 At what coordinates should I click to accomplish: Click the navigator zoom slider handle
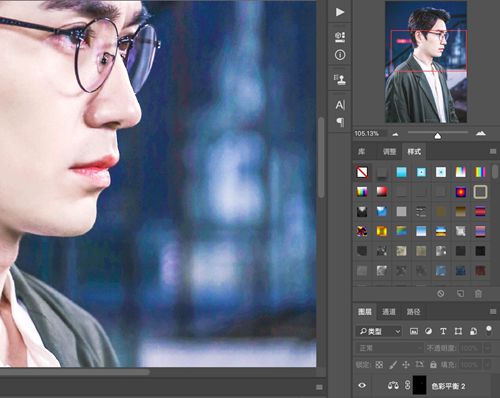click(x=438, y=136)
